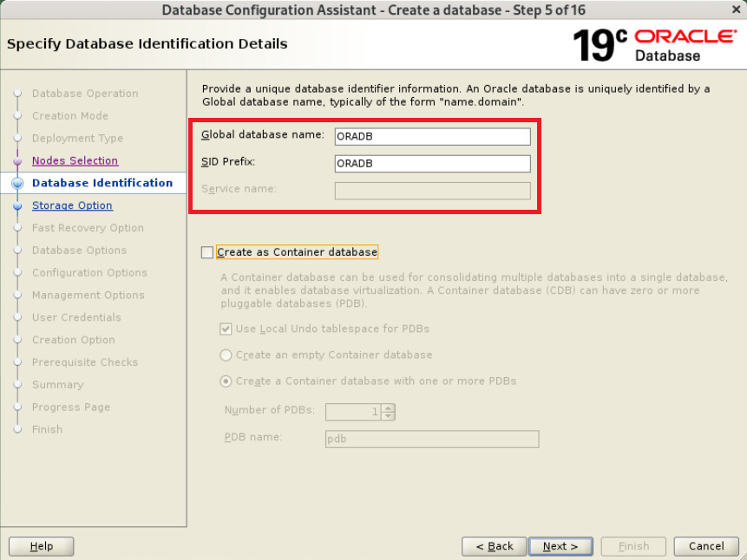Click the Prerequisite Checks step
This screenshot has width=747, height=560.
(x=85, y=361)
